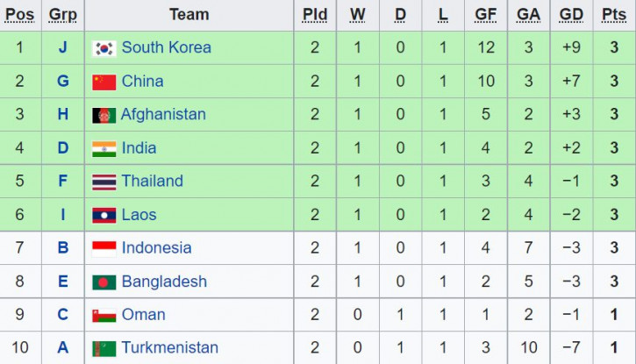The width and height of the screenshot is (636, 364).
Task: Click the South Korea flag icon
Action: 104,48
